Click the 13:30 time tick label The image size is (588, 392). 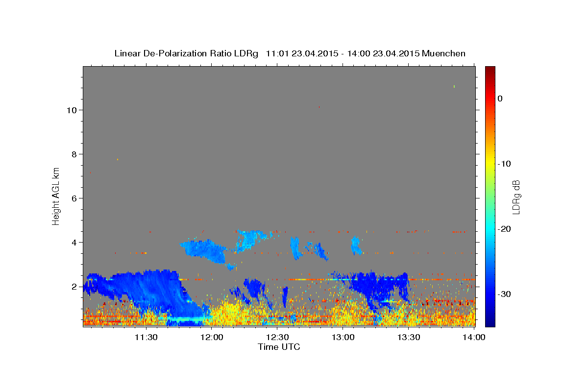pos(409,337)
